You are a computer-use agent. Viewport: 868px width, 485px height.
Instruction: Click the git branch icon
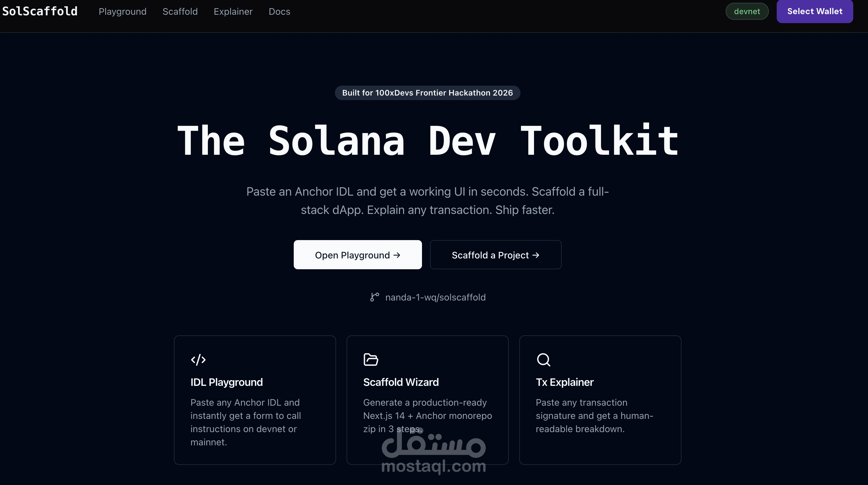click(x=374, y=297)
